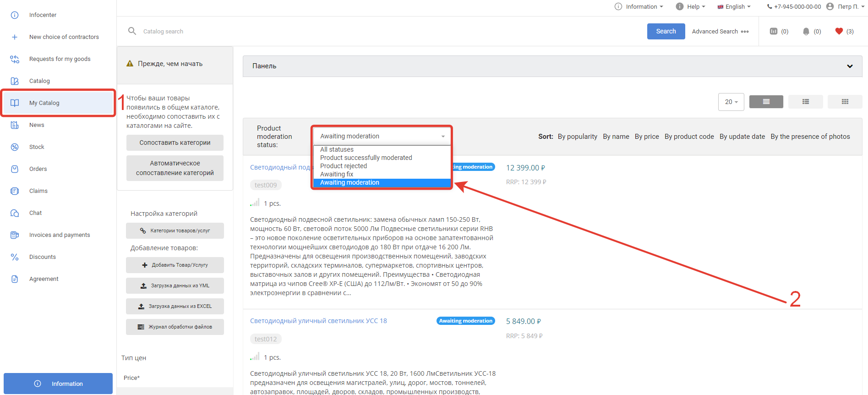868x395 pixels.
Task: Switch to full list view layout
Action: 766,102
